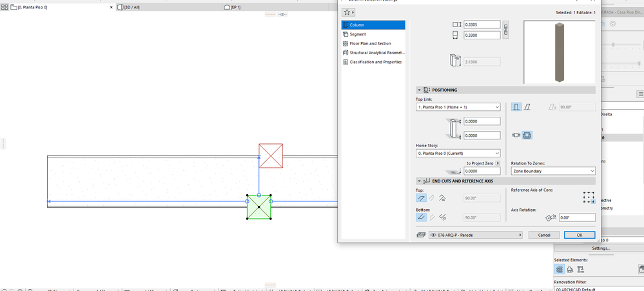This screenshot has width=644, height=291.
Task: Click the column 3D preview thumbnail
Action: coord(559,52)
